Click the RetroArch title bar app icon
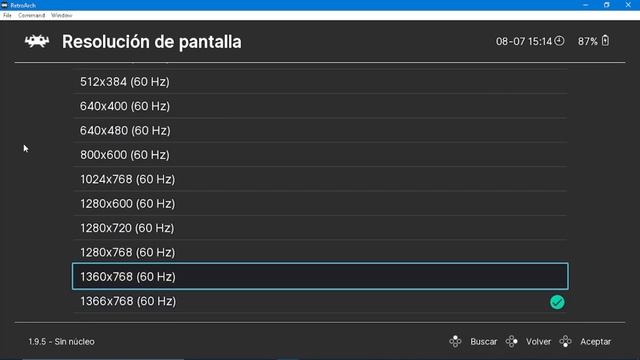 pyautogui.click(x=4, y=5)
